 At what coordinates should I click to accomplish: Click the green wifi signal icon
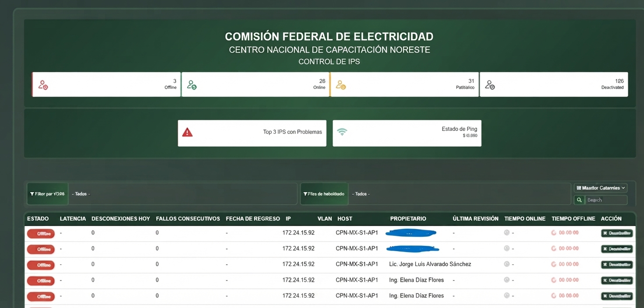342,132
